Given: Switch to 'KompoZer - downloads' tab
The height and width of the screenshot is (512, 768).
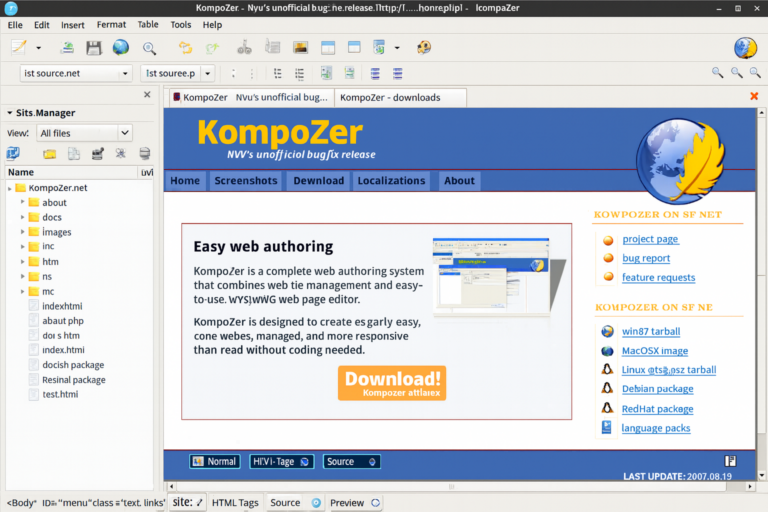Looking at the screenshot, I should (400, 98).
